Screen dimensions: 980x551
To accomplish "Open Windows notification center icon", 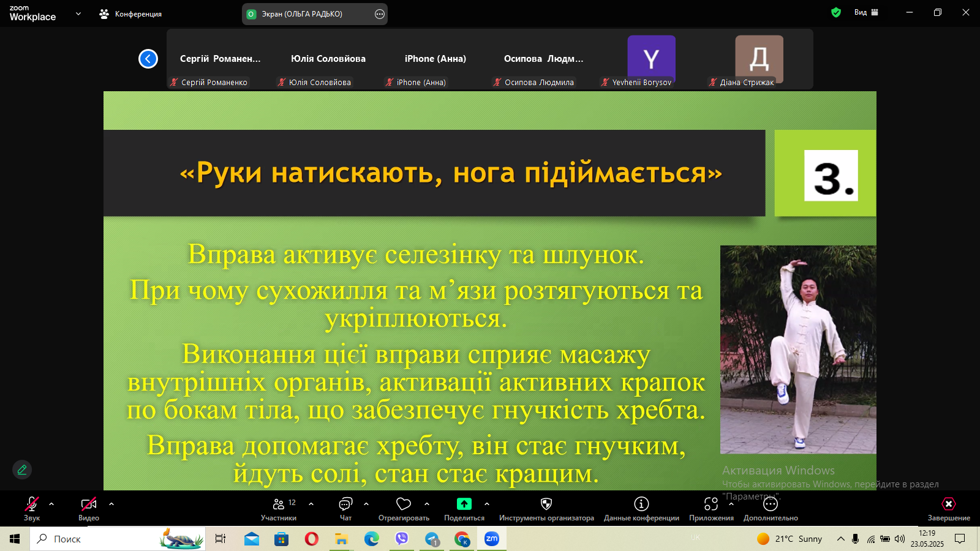I will [960, 539].
